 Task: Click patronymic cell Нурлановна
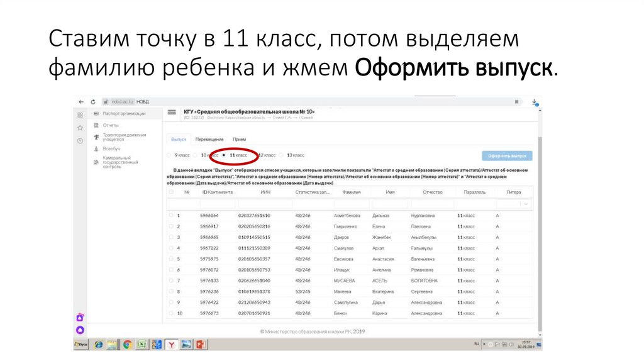(x=423, y=216)
